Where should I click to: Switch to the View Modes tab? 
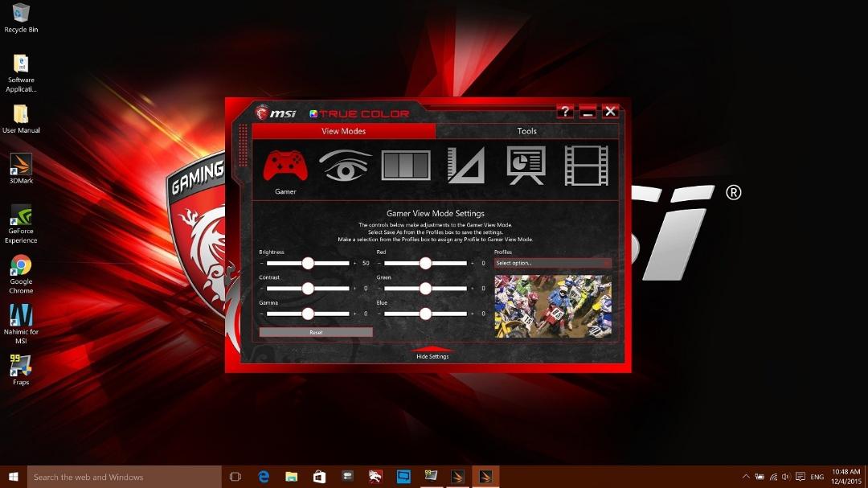(343, 131)
